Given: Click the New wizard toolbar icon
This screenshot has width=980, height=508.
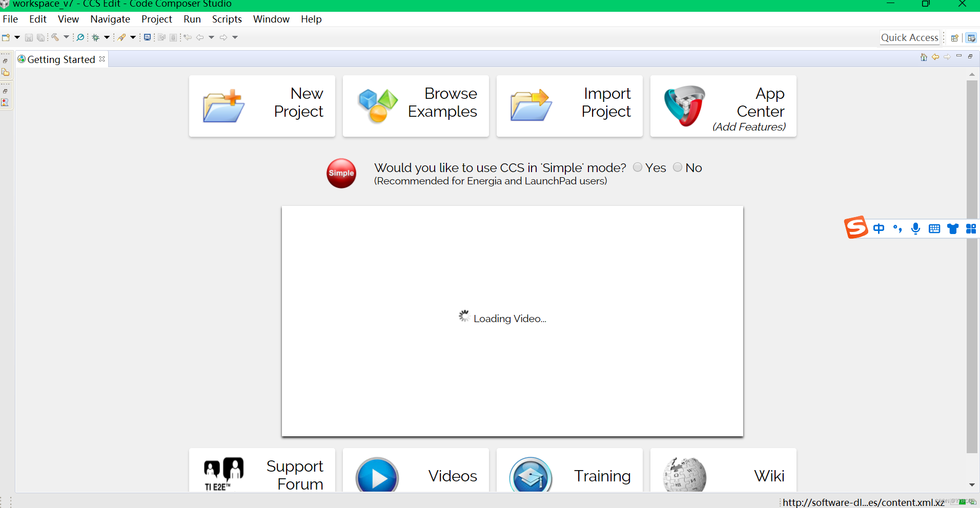Looking at the screenshot, I should [6, 37].
